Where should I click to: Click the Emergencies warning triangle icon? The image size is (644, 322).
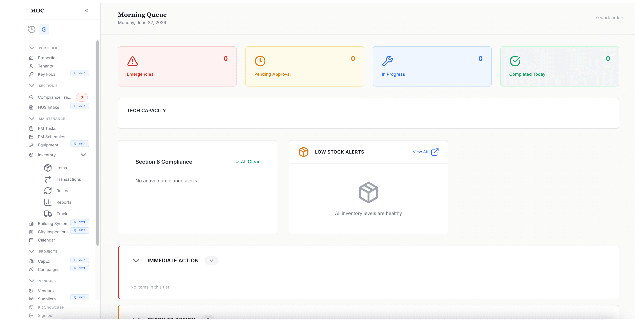pyautogui.click(x=132, y=61)
